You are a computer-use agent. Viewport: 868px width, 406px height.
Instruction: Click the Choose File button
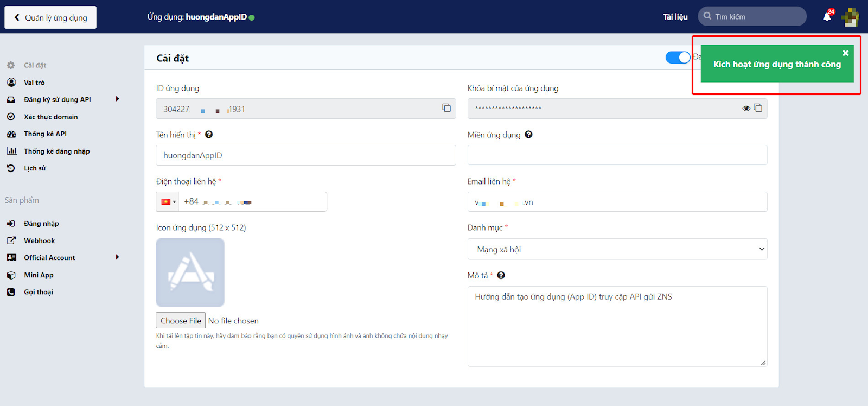pos(181,321)
